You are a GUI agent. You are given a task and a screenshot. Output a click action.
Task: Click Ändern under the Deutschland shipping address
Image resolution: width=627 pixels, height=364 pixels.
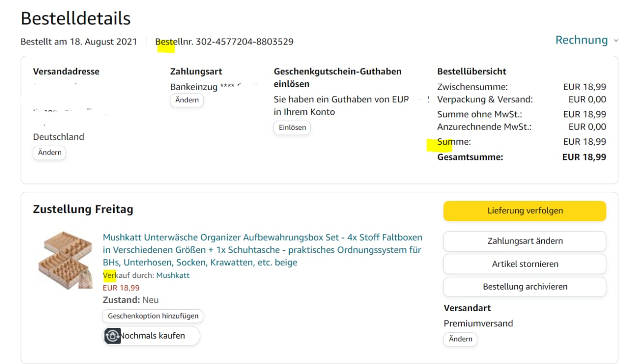(49, 152)
